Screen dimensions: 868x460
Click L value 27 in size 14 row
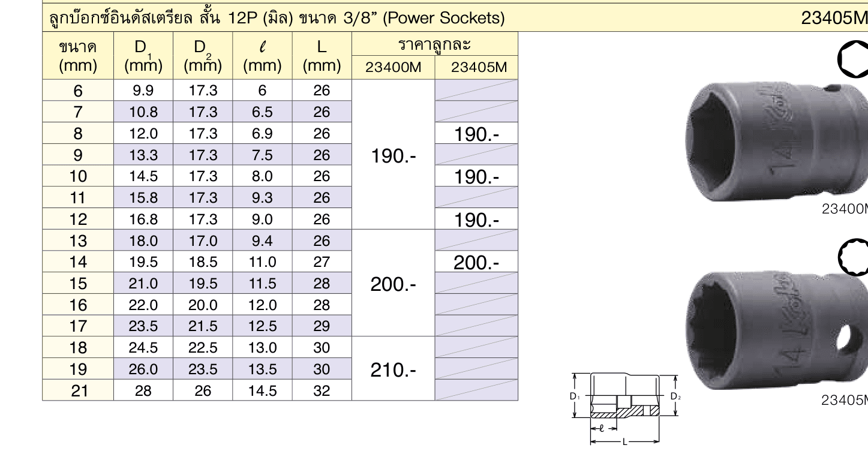point(322,262)
